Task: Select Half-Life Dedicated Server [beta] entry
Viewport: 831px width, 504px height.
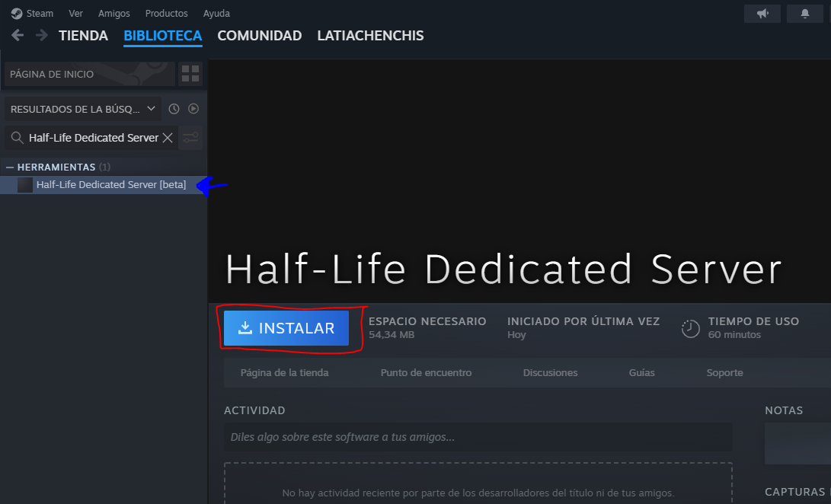Action: [x=104, y=185]
